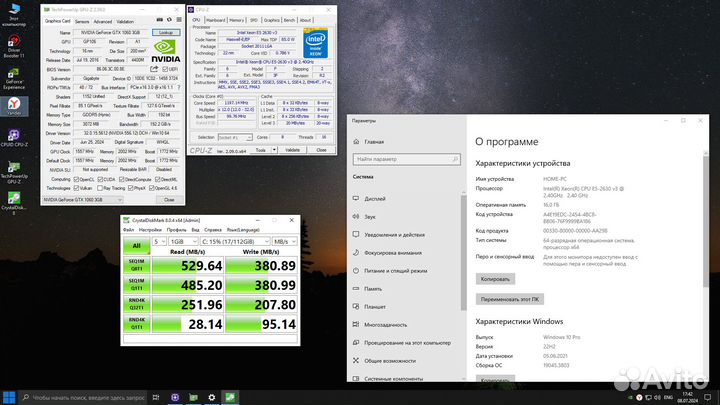
Task: Open Уведомления и действия in Settings
Action: point(394,235)
